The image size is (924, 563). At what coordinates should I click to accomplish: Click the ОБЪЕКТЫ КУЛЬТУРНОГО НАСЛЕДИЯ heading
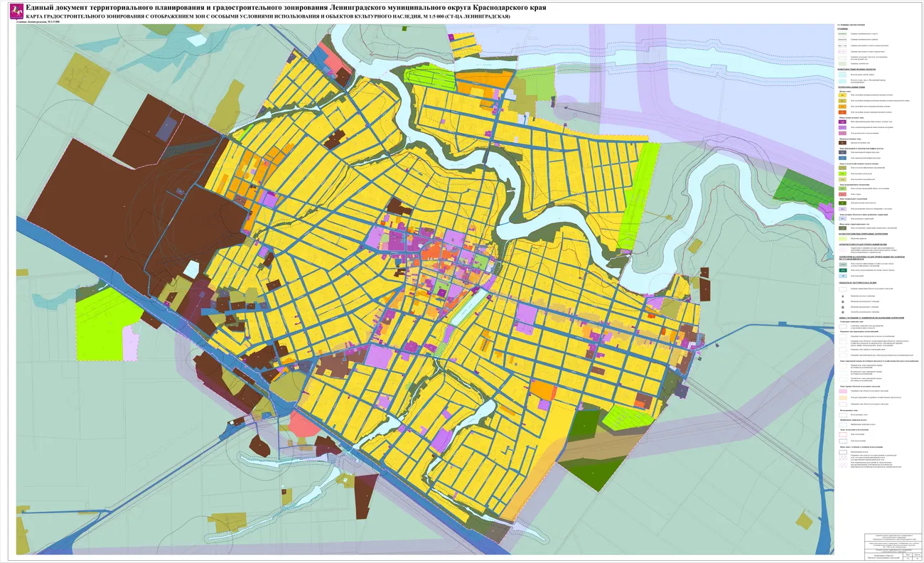click(858, 283)
